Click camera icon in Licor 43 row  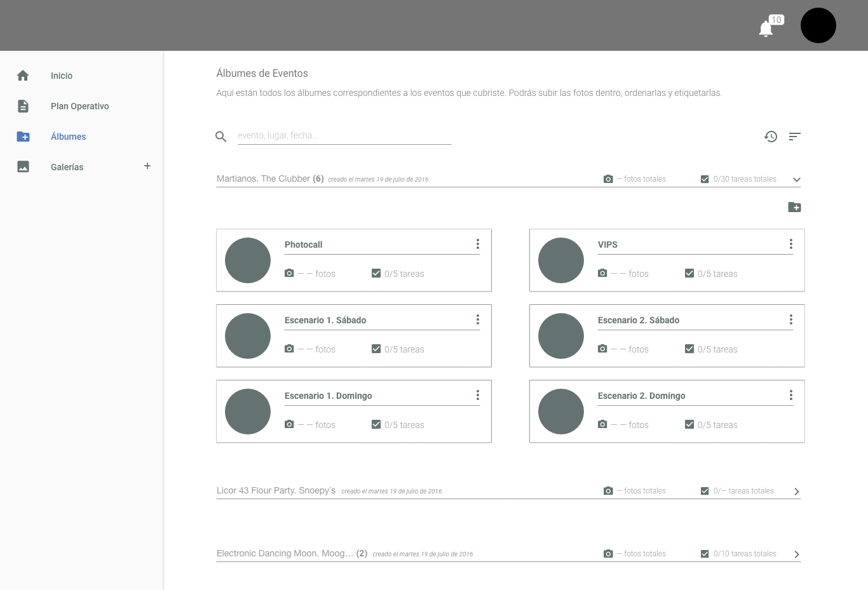(608, 491)
